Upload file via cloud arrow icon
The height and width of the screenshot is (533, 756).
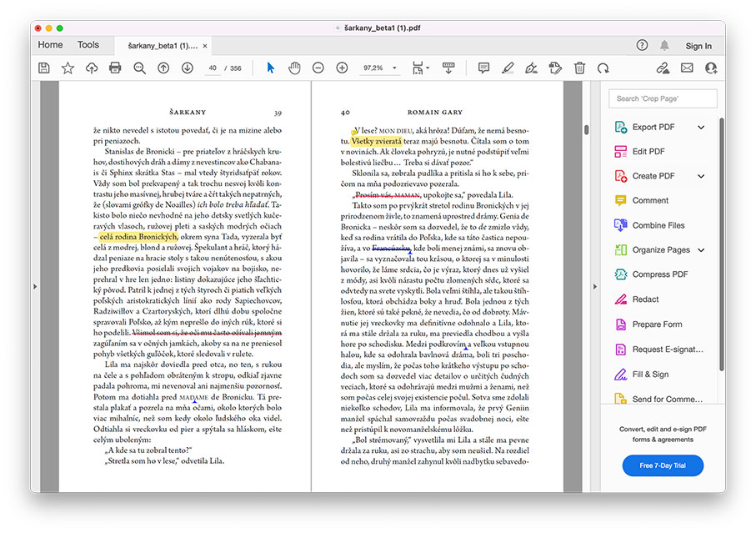click(x=92, y=68)
